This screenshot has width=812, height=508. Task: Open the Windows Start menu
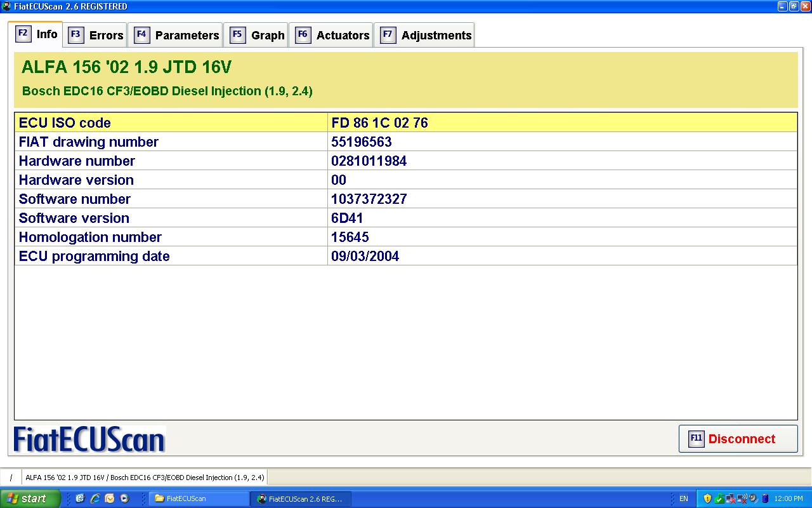click(x=30, y=498)
